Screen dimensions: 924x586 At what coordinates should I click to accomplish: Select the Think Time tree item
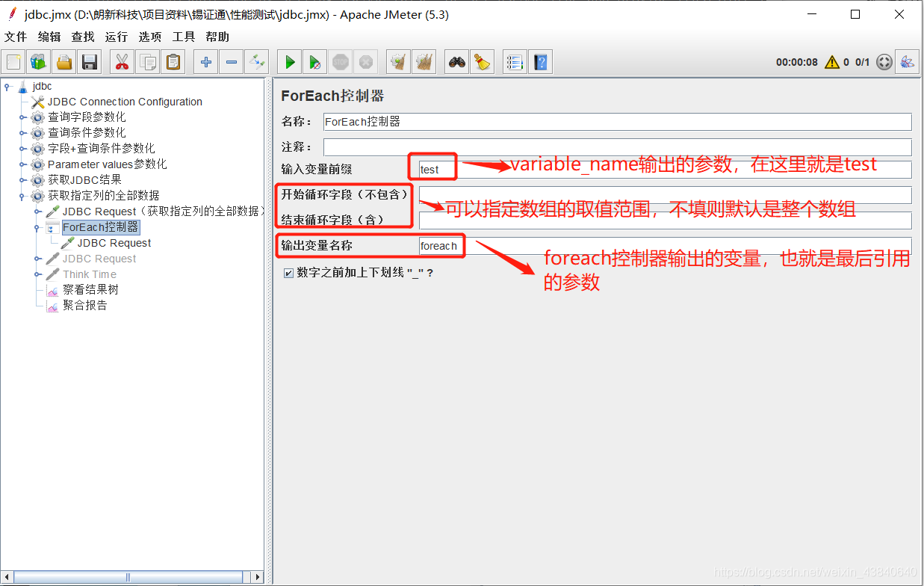(x=90, y=274)
